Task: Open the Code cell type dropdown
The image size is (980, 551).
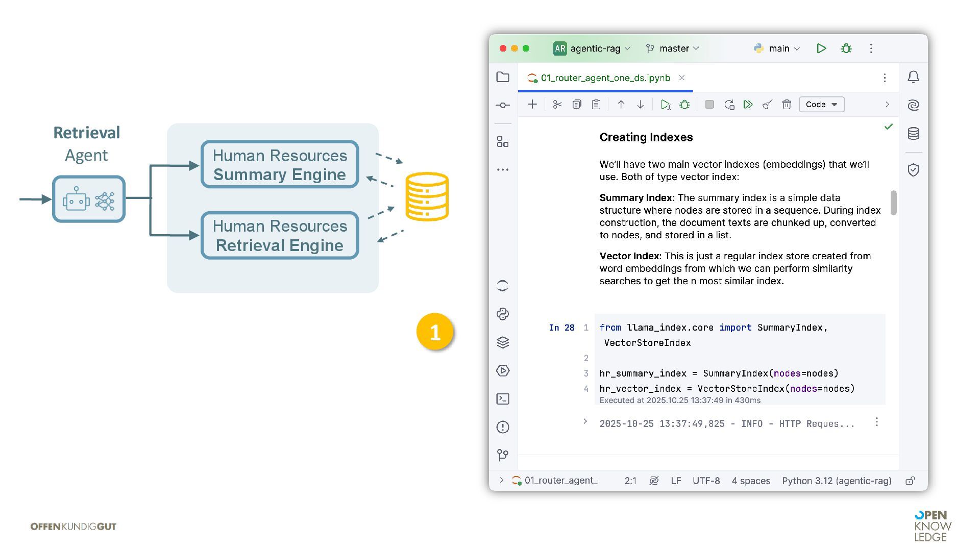Action: [x=821, y=105]
